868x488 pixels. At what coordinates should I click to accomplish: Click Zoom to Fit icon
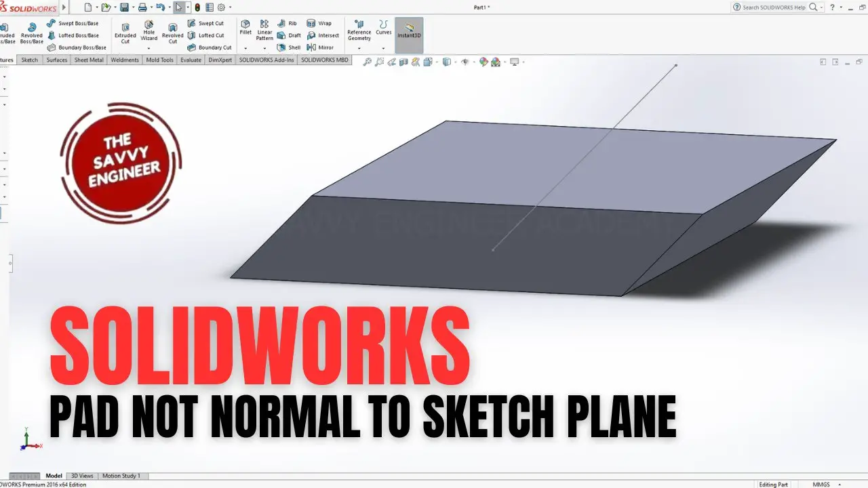(367, 62)
